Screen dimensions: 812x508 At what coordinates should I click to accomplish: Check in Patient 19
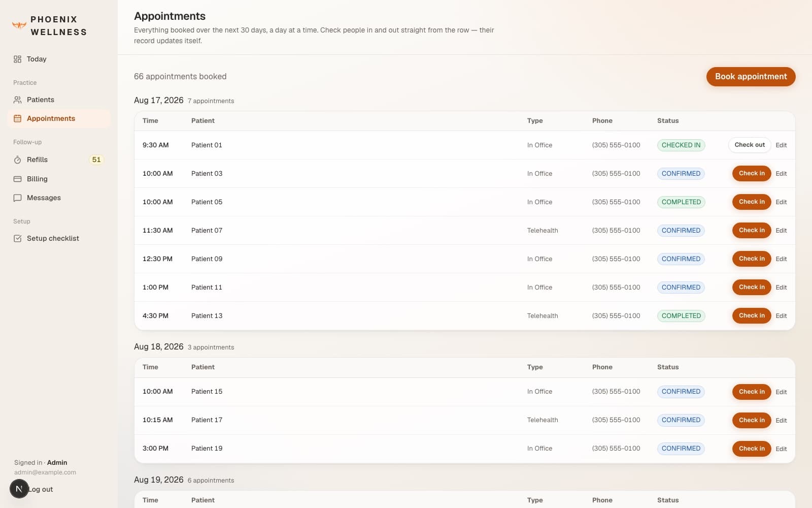click(752, 449)
